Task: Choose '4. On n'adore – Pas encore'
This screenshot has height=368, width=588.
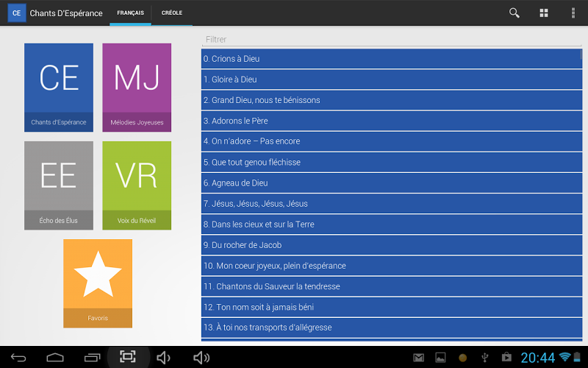Action: point(392,141)
